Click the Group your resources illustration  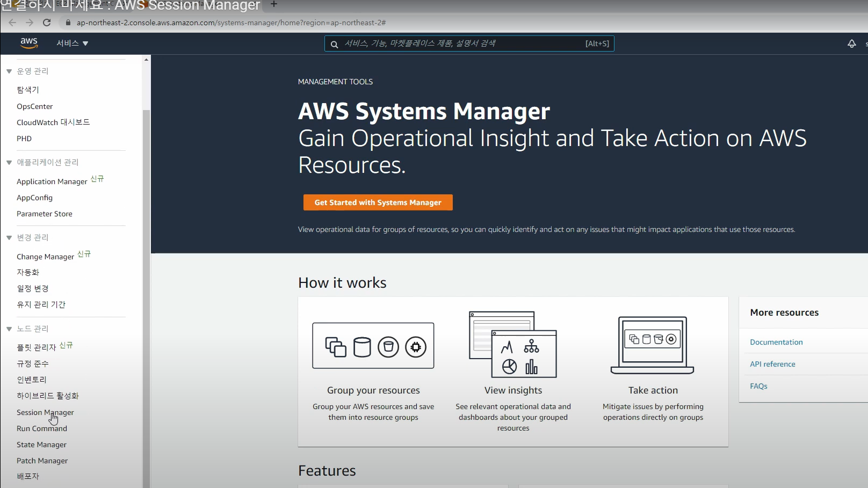click(373, 346)
